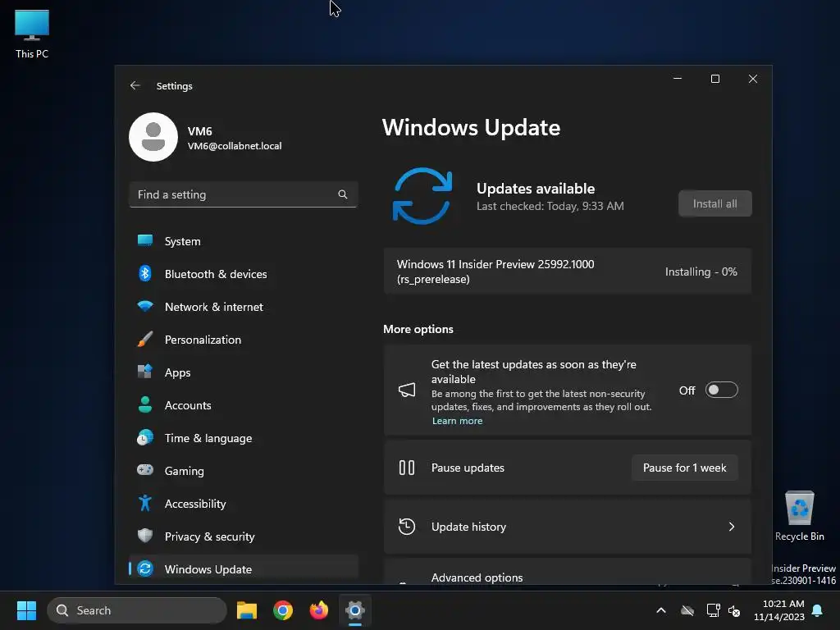Launch Firefox from the taskbar

click(x=319, y=610)
